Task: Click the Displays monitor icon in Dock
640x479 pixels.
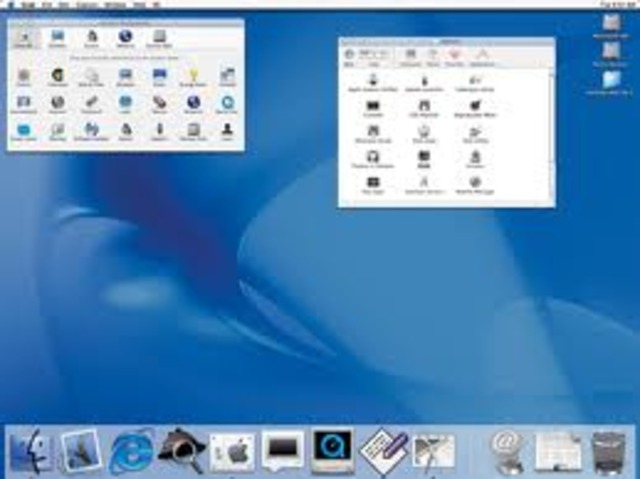Action: point(282,451)
